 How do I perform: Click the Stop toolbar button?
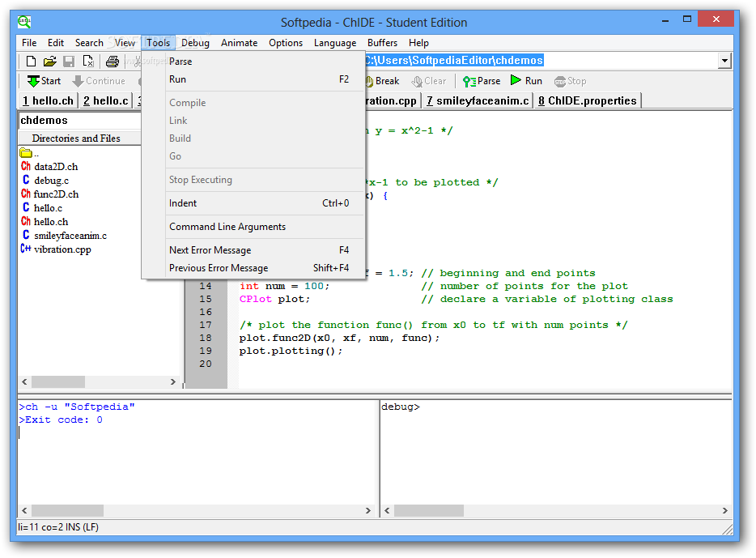(571, 81)
